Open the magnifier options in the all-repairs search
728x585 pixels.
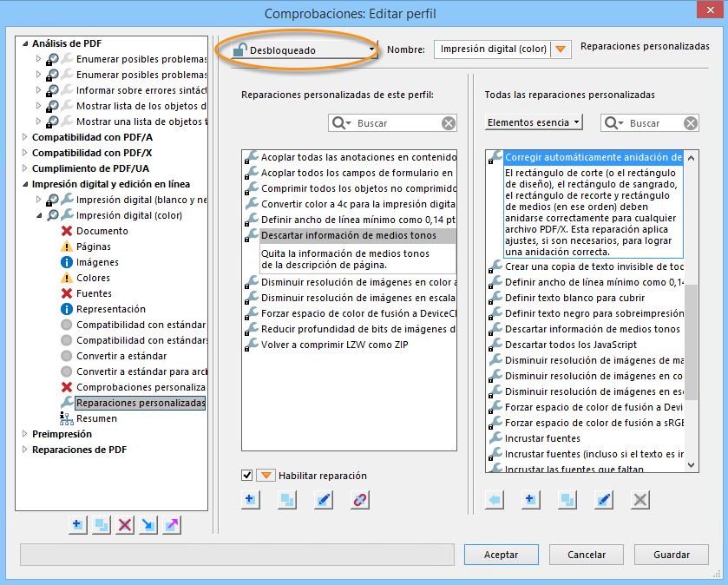pos(613,123)
